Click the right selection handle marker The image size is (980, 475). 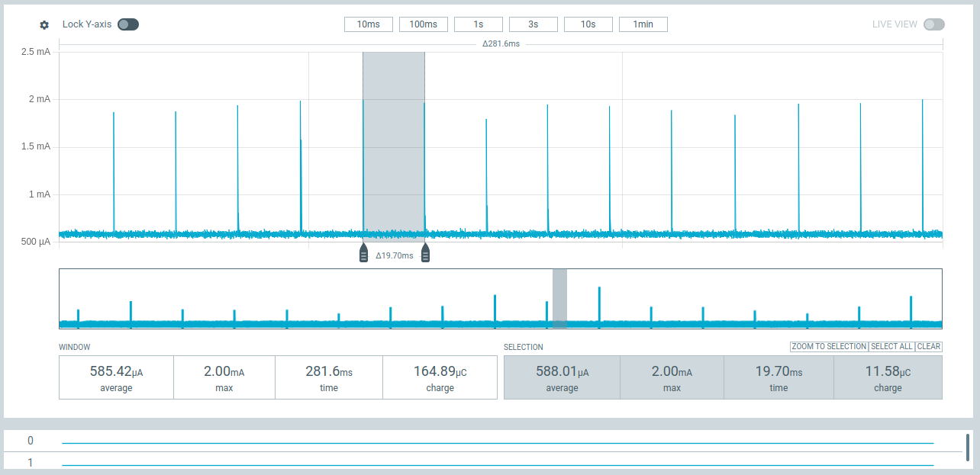tap(425, 253)
